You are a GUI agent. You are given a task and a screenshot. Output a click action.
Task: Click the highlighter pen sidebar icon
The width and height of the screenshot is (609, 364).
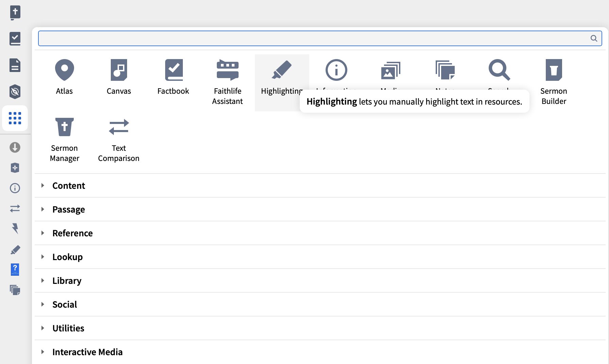15,250
